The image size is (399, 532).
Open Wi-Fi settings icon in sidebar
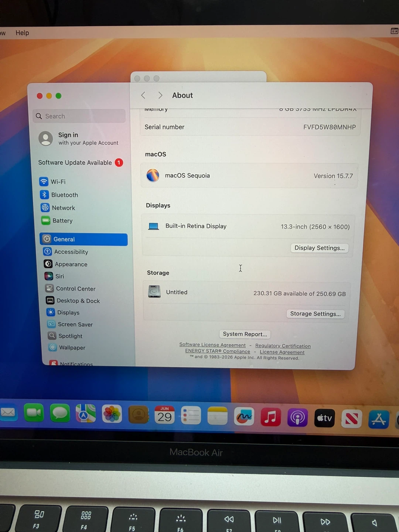[44, 181]
